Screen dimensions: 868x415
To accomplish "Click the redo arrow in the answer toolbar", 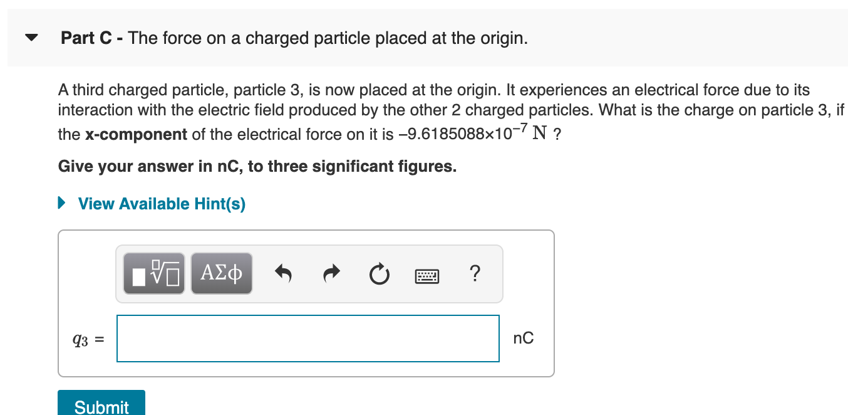I will tap(331, 273).
